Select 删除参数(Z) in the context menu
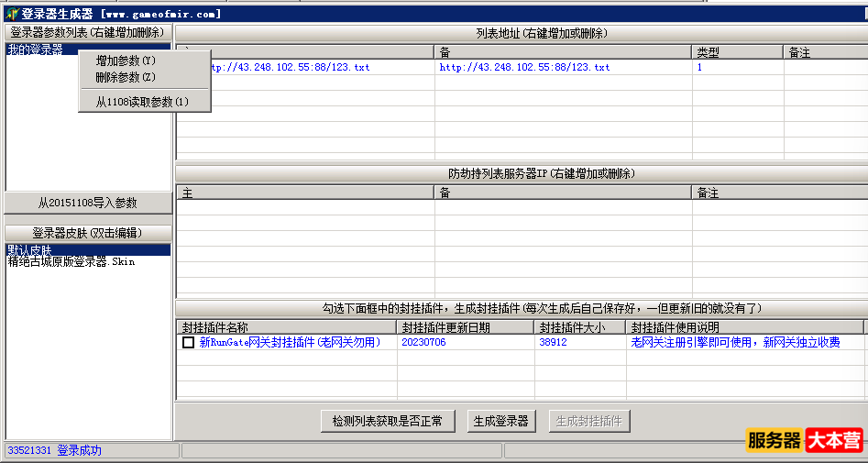The image size is (868, 463). click(x=126, y=77)
